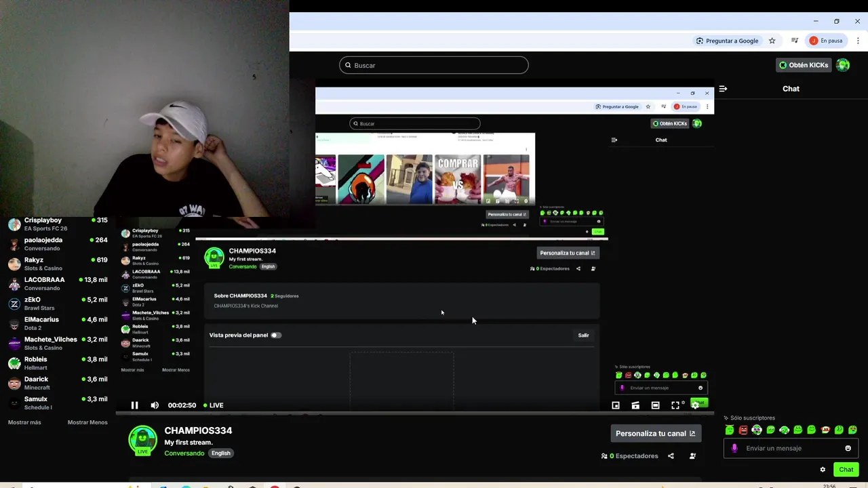The image size is (868, 488).
Task: Click the CHAMPIOS334 LIVE avatar below player
Action: 142,441
